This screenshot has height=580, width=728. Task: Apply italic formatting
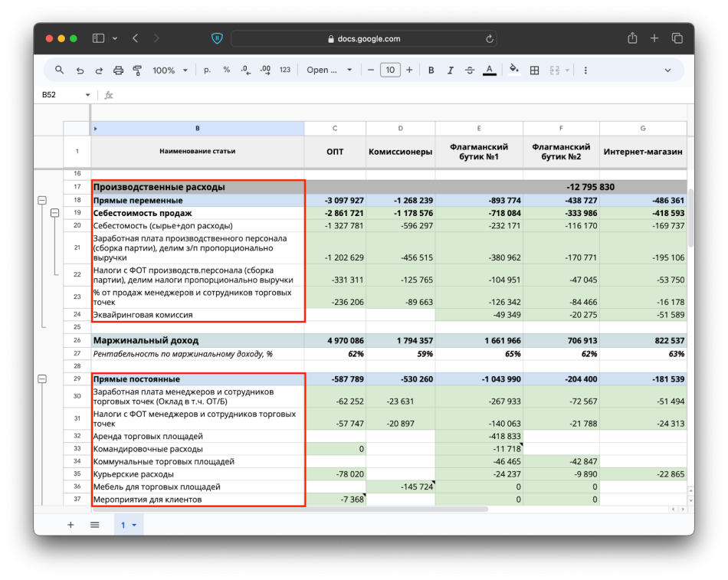450,70
